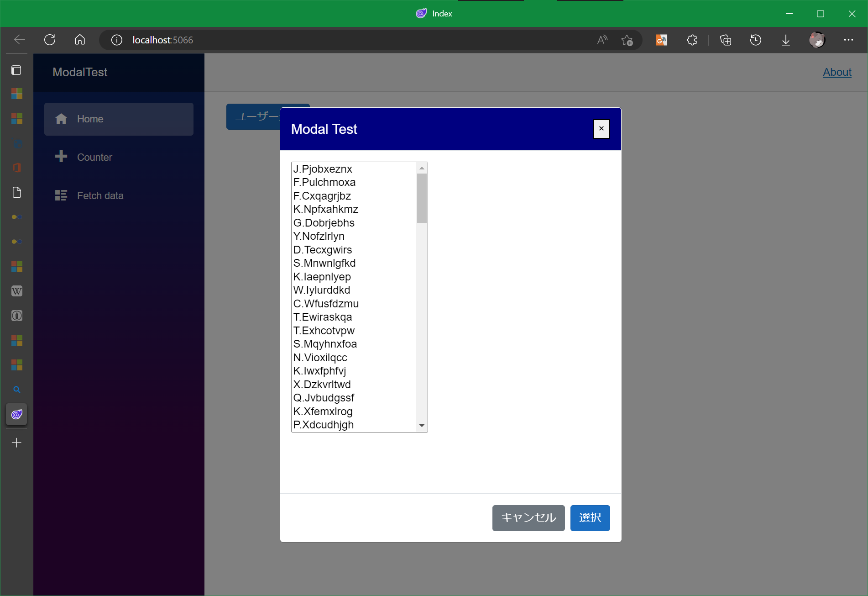Open the About link
Screen dimensions: 868x596
click(x=837, y=72)
